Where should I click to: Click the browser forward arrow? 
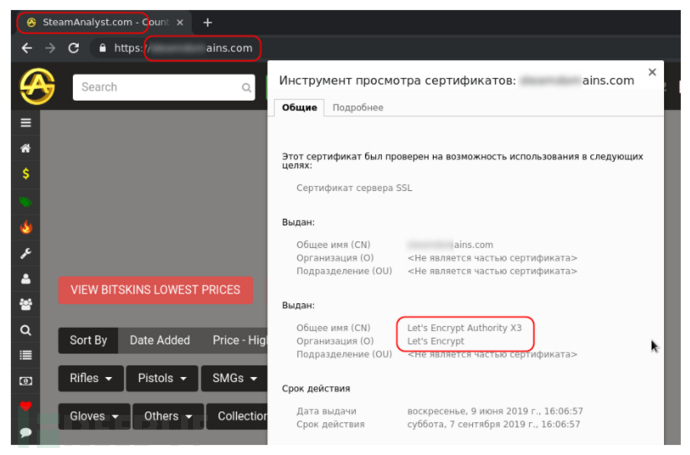pyautogui.click(x=50, y=48)
